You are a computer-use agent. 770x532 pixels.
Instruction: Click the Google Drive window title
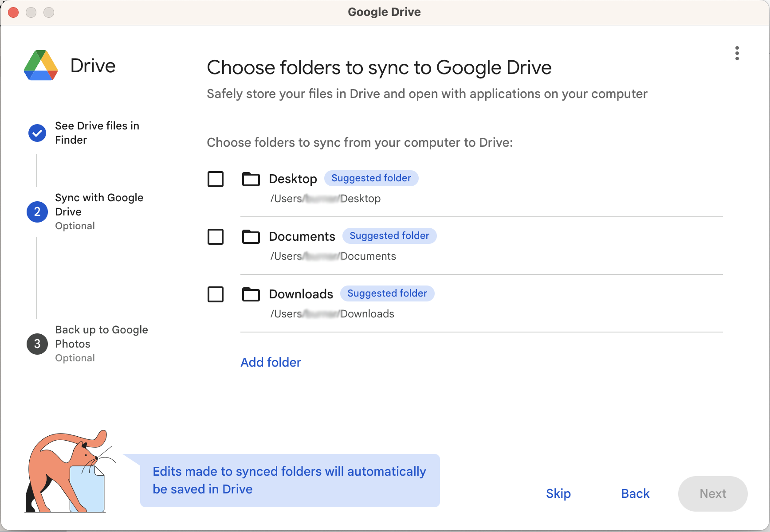[x=384, y=12]
